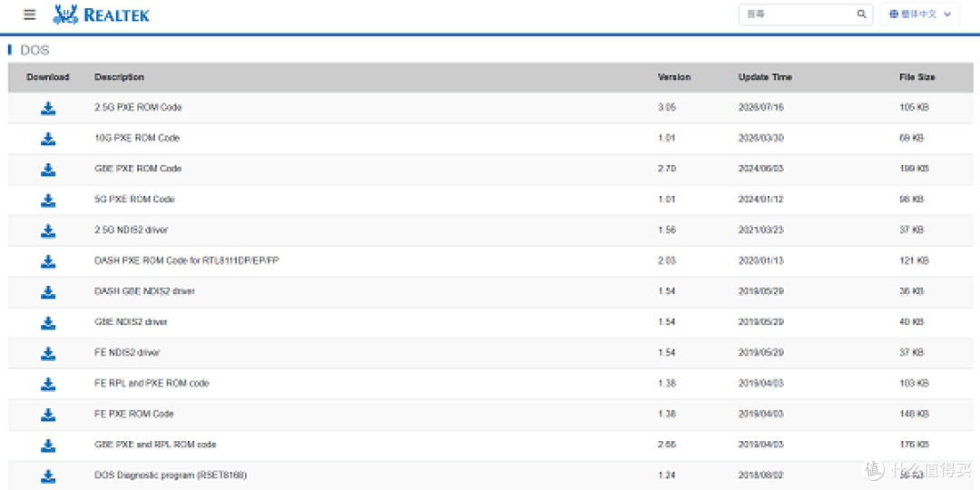
Task: Click the Update Time column header
Action: [765, 77]
